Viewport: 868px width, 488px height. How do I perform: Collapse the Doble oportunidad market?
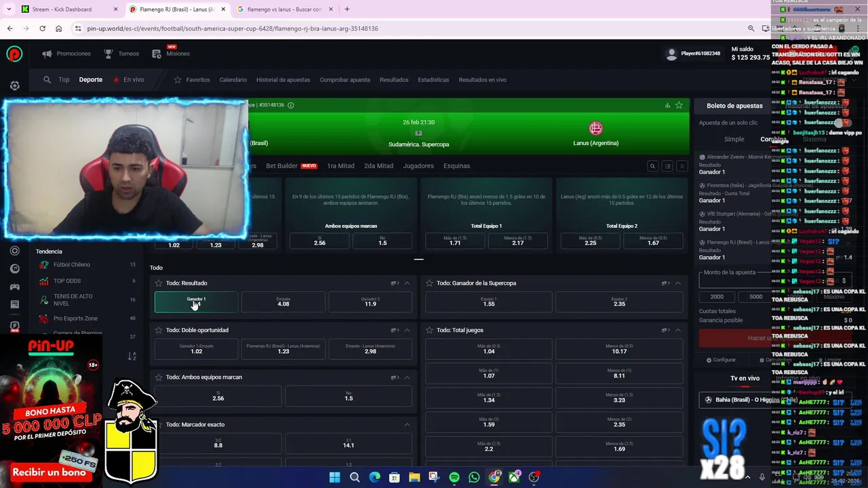[407, 330]
